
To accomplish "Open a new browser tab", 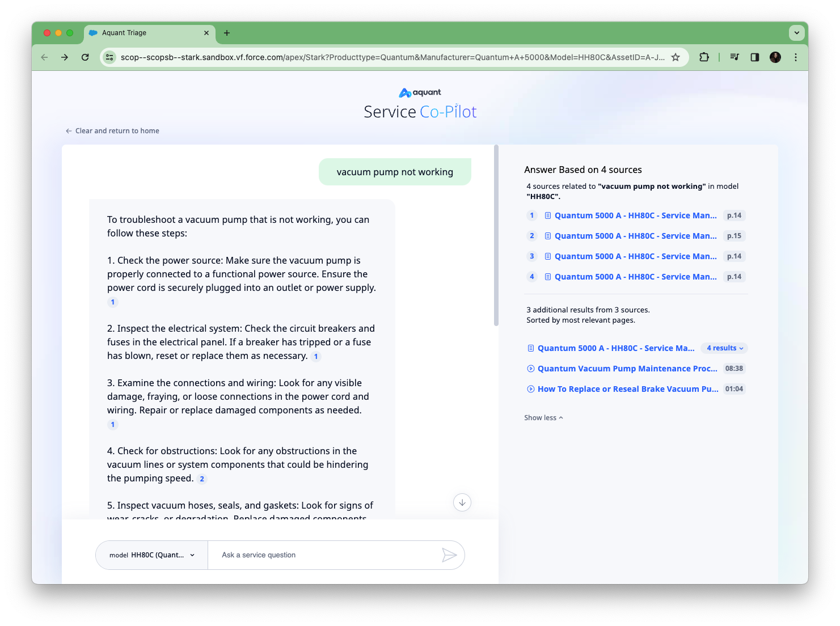I will pyautogui.click(x=227, y=33).
